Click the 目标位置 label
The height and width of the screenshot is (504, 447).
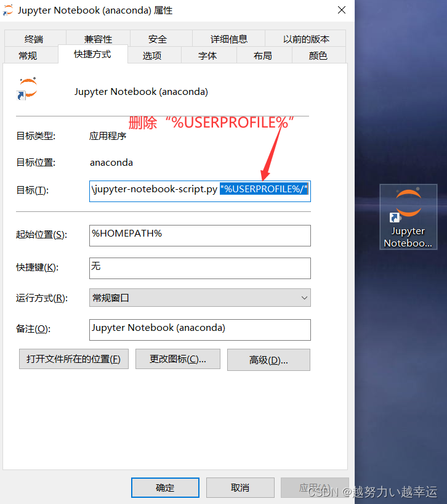(x=36, y=163)
